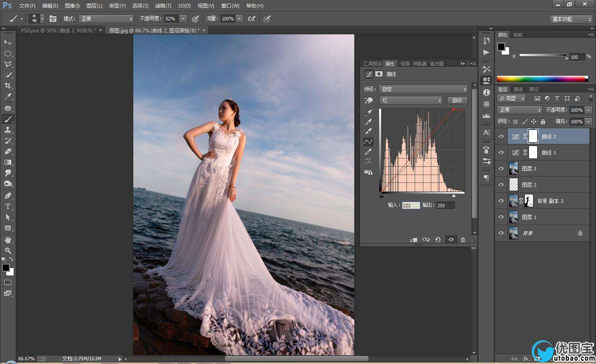Open the flow value dropdown
The width and height of the screenshot is (596, 364).
(x=239, y=19)
